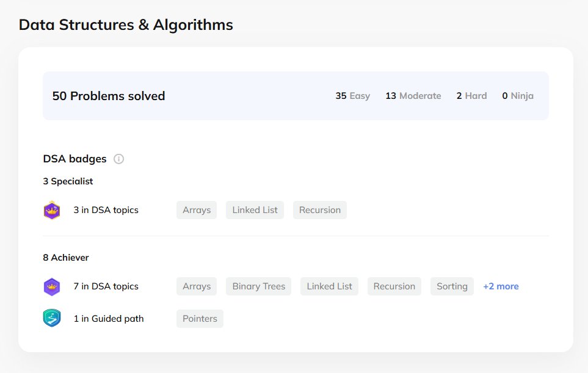Click the '2 Hard' problem count
Viewport: 588px width, 373px height.
click(471, 96)
